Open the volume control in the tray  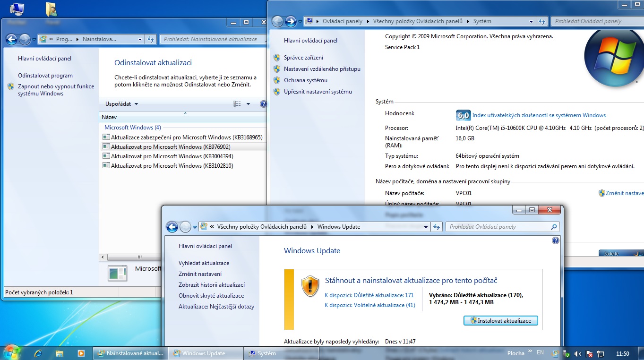[577, 353]
